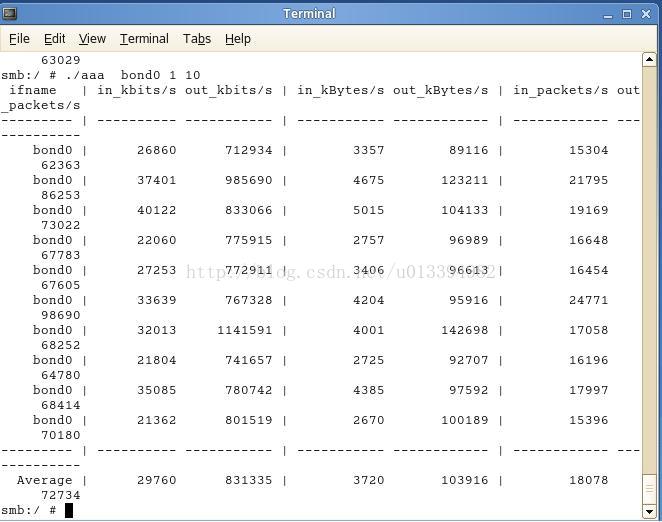This screenshot has height=522, width=662.
Task: Click the value 767328
Action: (248, 300)
